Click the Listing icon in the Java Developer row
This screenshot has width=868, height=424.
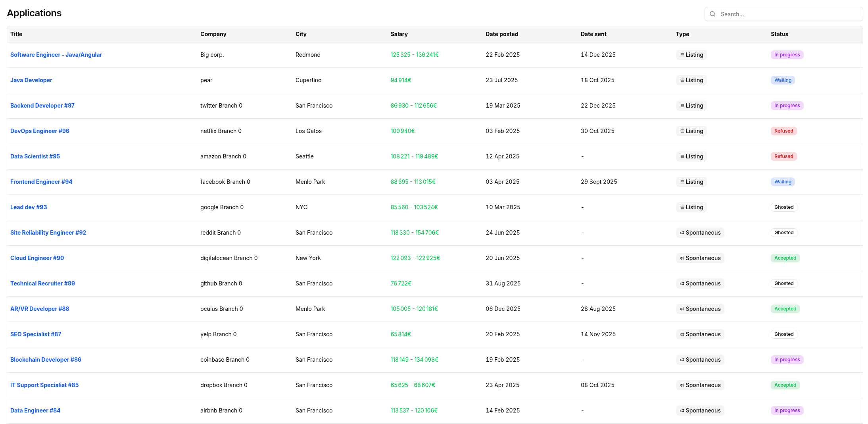click(682, 80)
